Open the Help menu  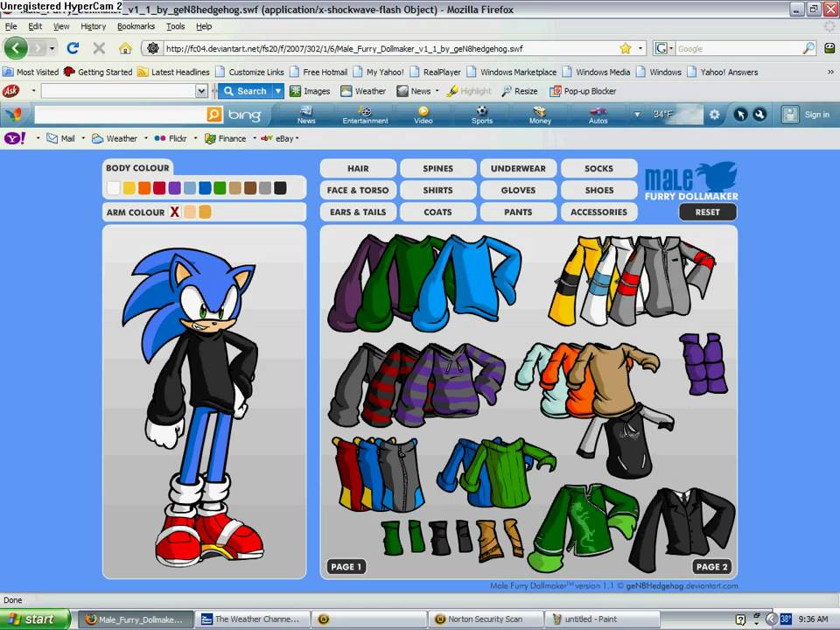[x=204, y=26]
